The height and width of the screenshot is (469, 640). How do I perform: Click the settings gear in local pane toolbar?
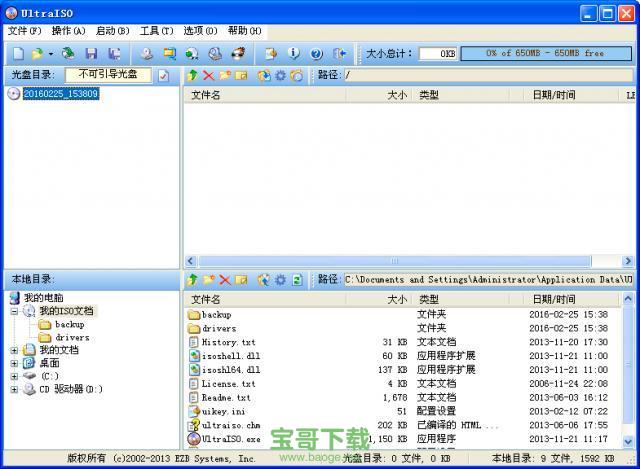281,280
